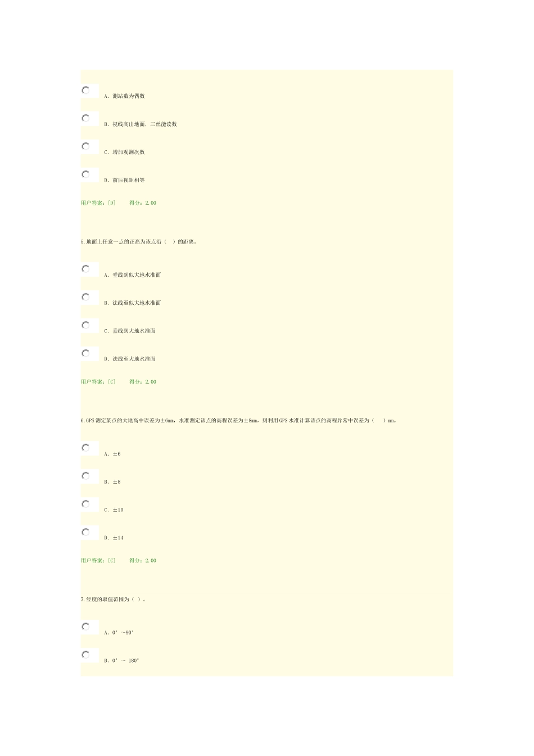Select option A 测站数为偶数

coord(86,91)
